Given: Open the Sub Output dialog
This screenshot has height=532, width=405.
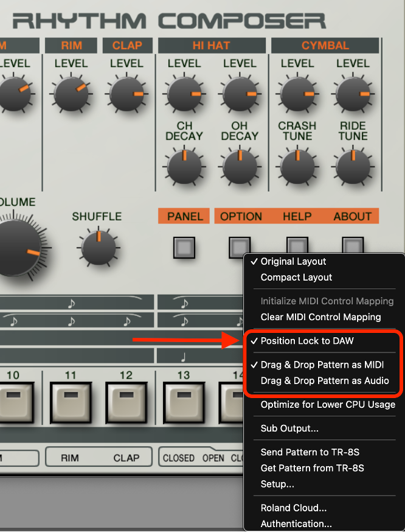Looking at the screenshot, I should tap(289, 428).
